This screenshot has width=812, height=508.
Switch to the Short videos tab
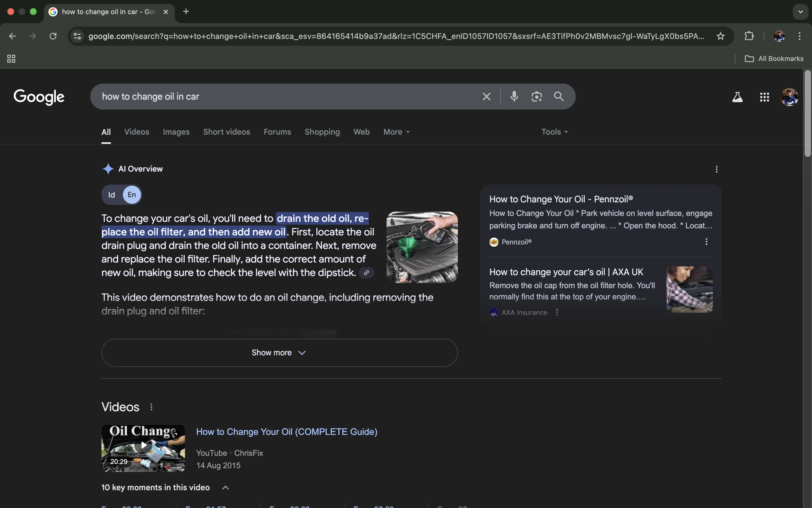pos(226,132)
